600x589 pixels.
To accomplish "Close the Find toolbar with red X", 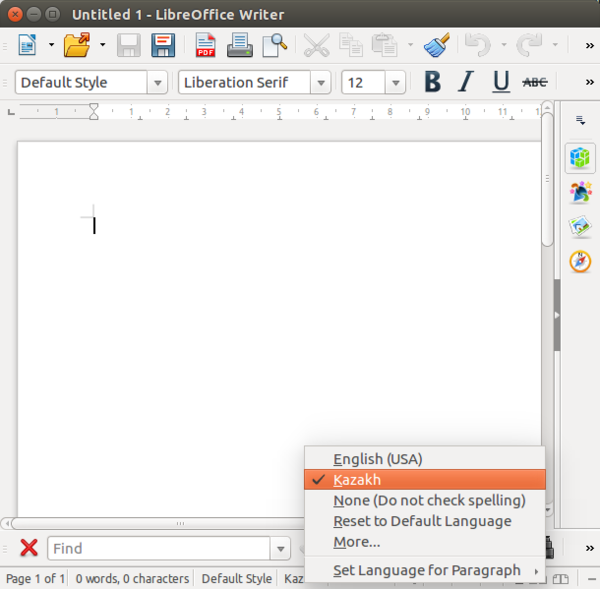I will pos(29,548).
